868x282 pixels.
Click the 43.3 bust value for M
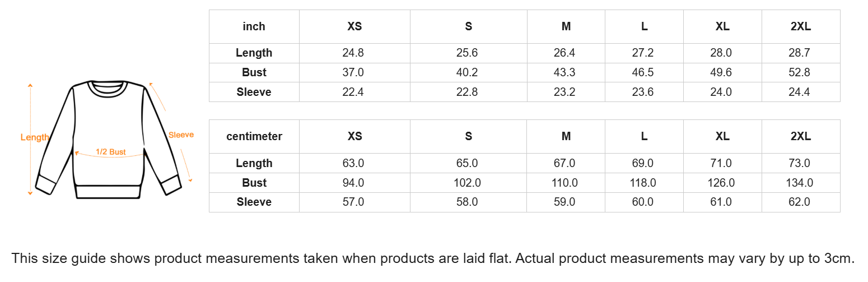pos(564,72)
